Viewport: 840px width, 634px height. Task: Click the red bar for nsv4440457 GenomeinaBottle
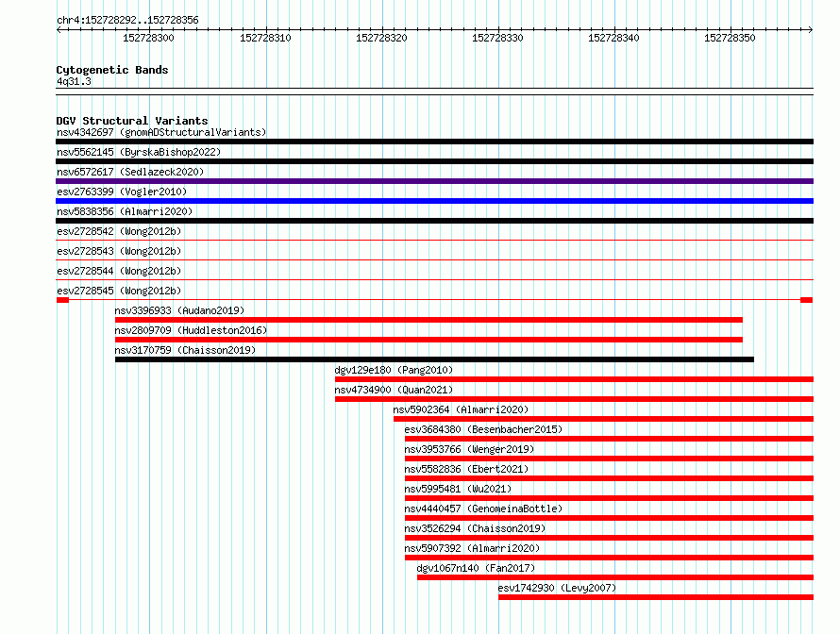click(x=609, y=518)
